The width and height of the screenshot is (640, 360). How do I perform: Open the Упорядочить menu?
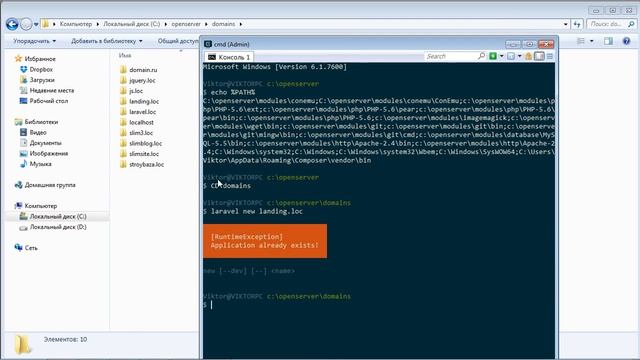[x=34, y=41]
